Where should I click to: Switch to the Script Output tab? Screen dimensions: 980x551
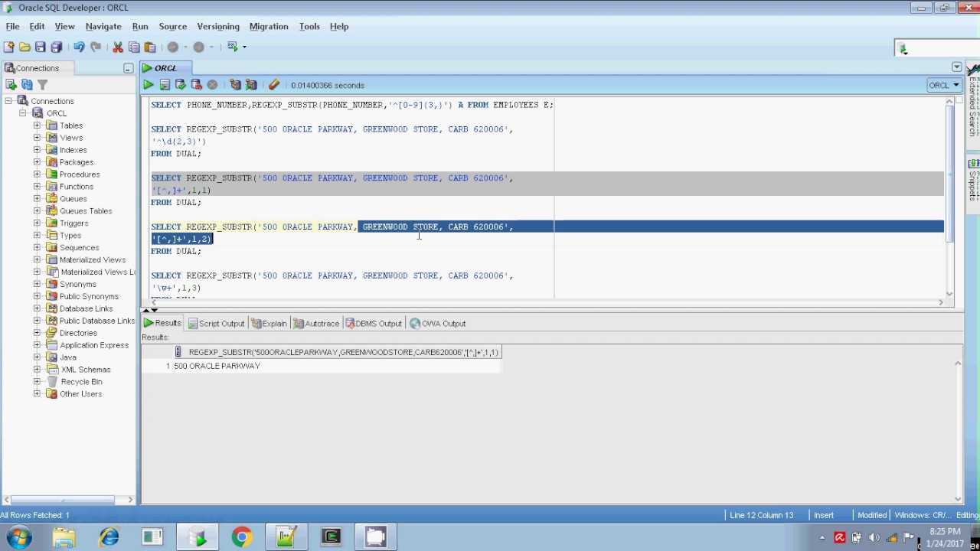click(x=216, y=324)
